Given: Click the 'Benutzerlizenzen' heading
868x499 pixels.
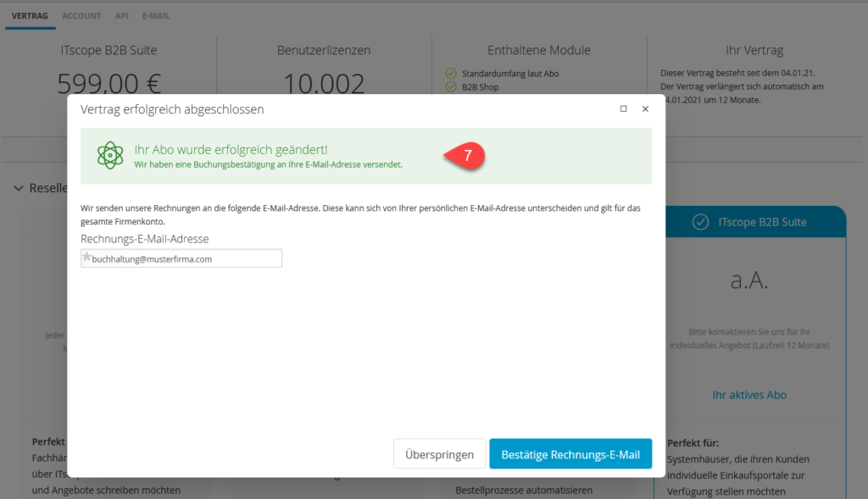Looking at the screenshot, I should pos(324,50).
